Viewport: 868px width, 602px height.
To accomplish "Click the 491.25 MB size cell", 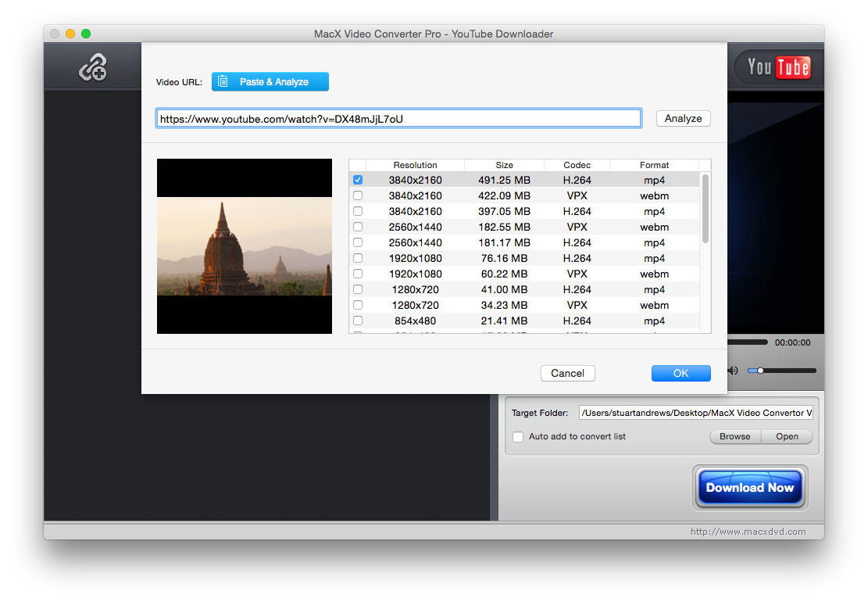I will [x=504, y=180].
